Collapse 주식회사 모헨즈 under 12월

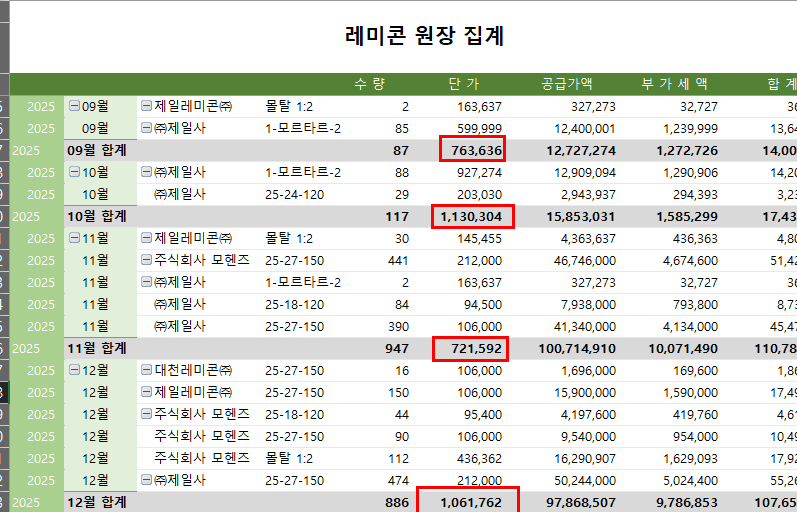coord(146,414)
